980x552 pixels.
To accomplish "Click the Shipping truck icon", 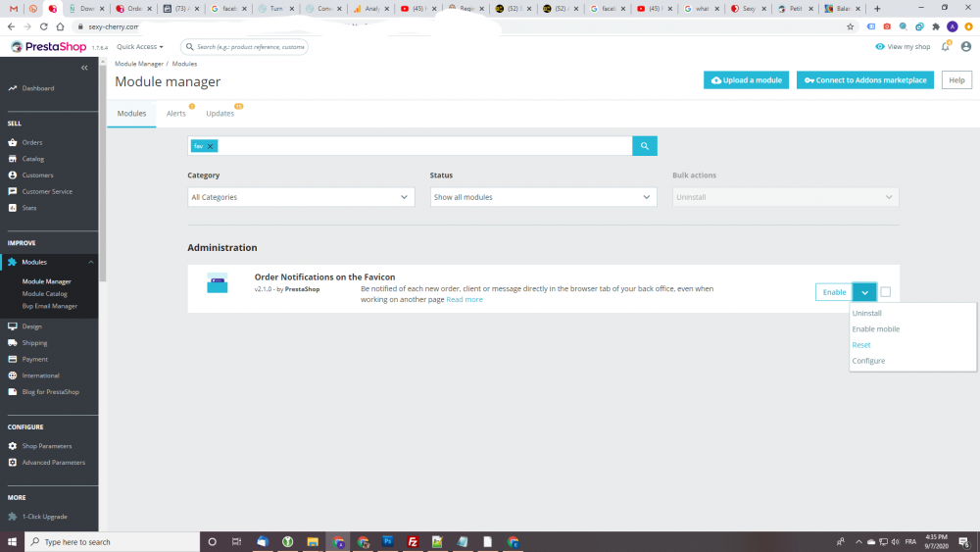I will tap(13, 342).
